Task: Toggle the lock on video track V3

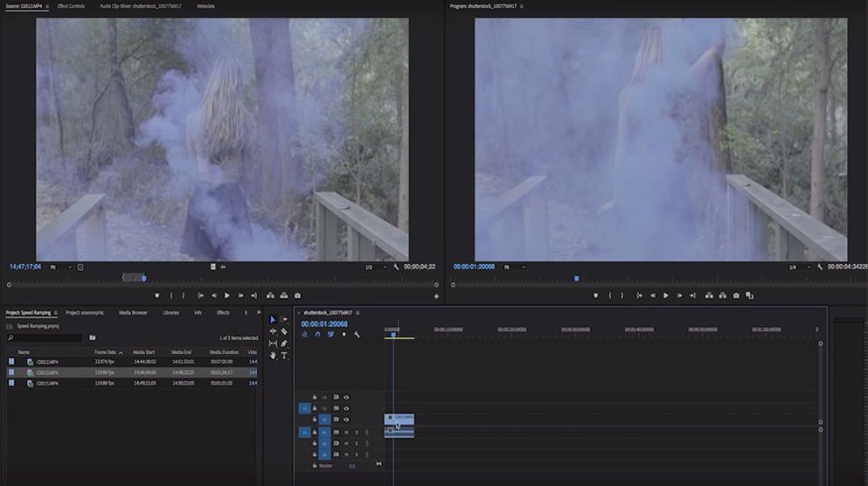Action: coord(314,397)
